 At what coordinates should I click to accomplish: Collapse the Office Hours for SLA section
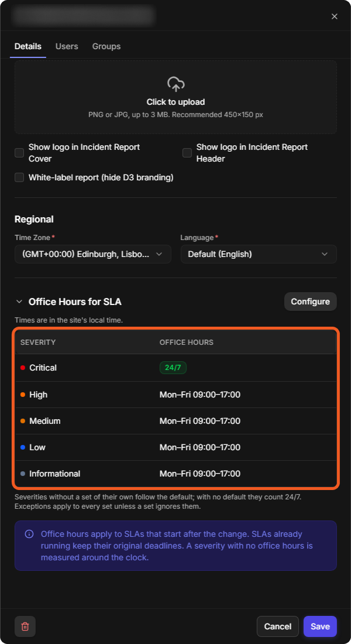19,302
